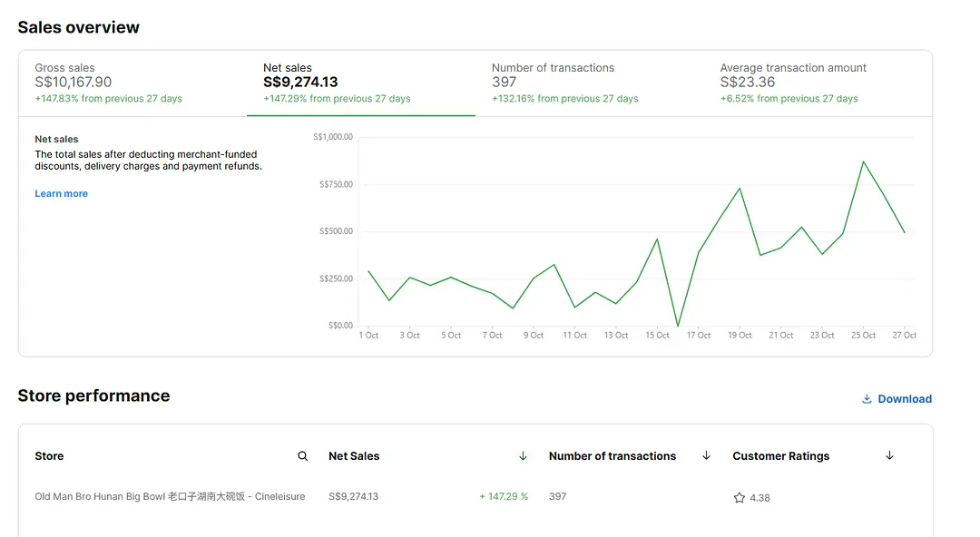Click the +147.29 % change in store row
The image size is (980, 537).
(x=504, y=497)
